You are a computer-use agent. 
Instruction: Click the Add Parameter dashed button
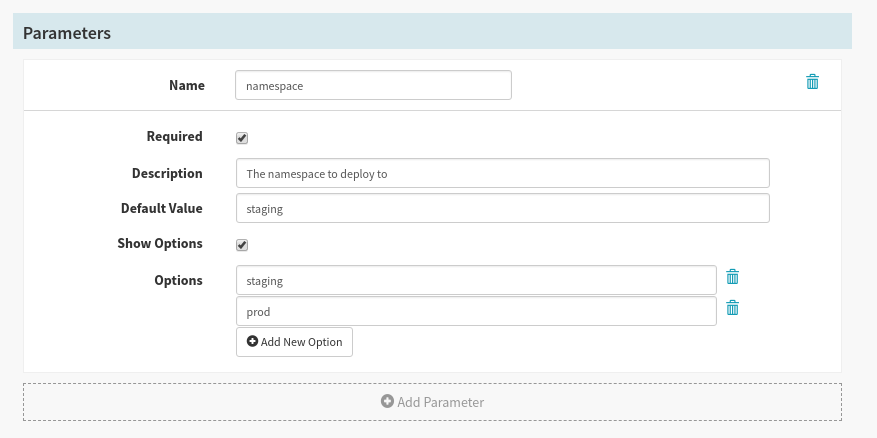(x=432, y=402)
